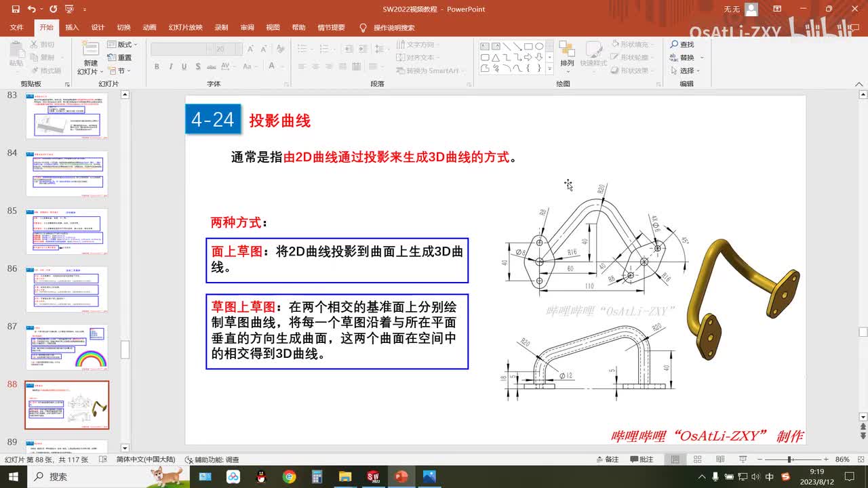Click the 查找 find button
This screenshot has width=868, height=488.
click(682, 45)
